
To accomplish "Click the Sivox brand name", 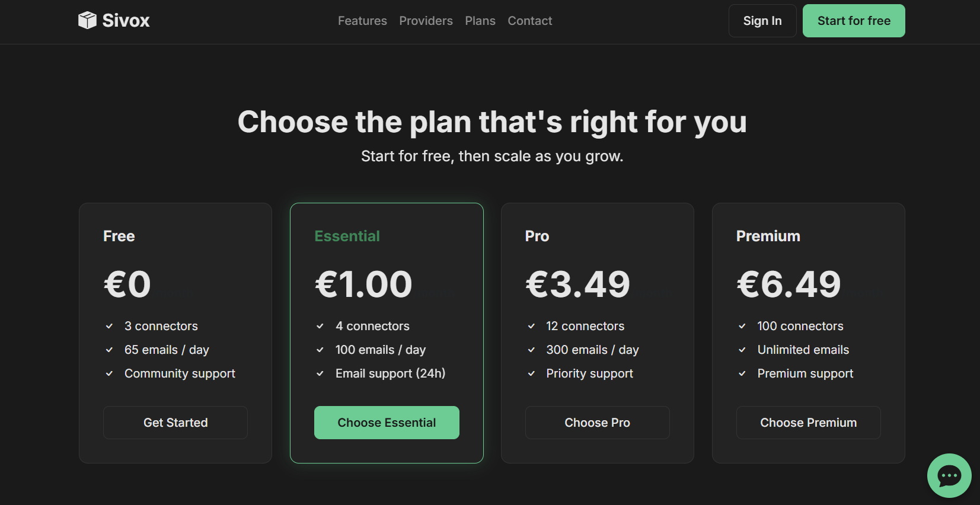I will pyautogui.click(x=126, y=21).
